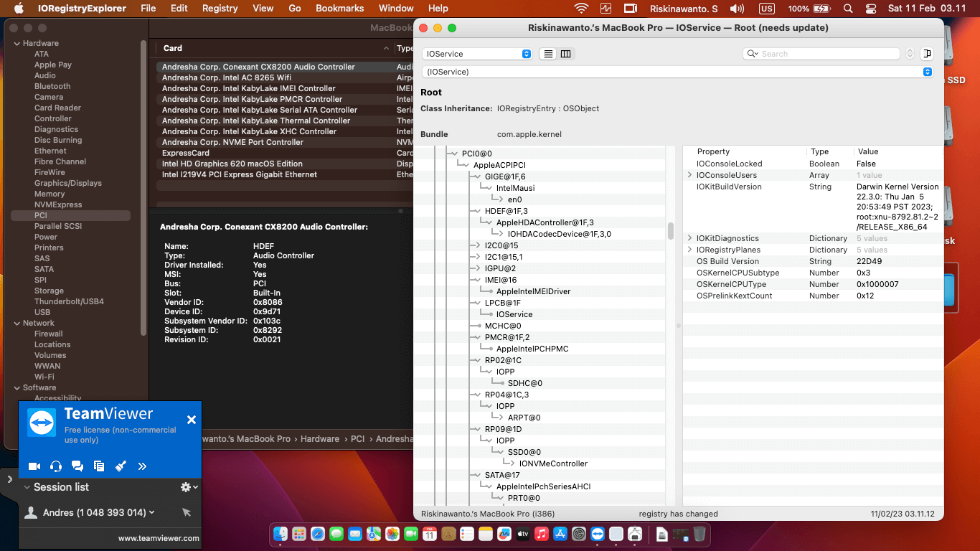Open Spotlight search in menu bar
The width and height of the screenshot is (980, 551).
tap(848, 9)
